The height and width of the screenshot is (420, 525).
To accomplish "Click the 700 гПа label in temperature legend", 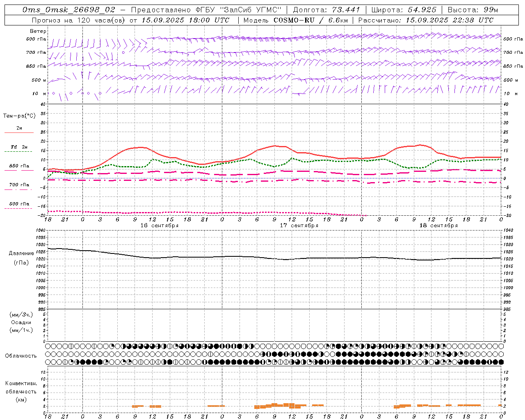I will tap(19, 185).
